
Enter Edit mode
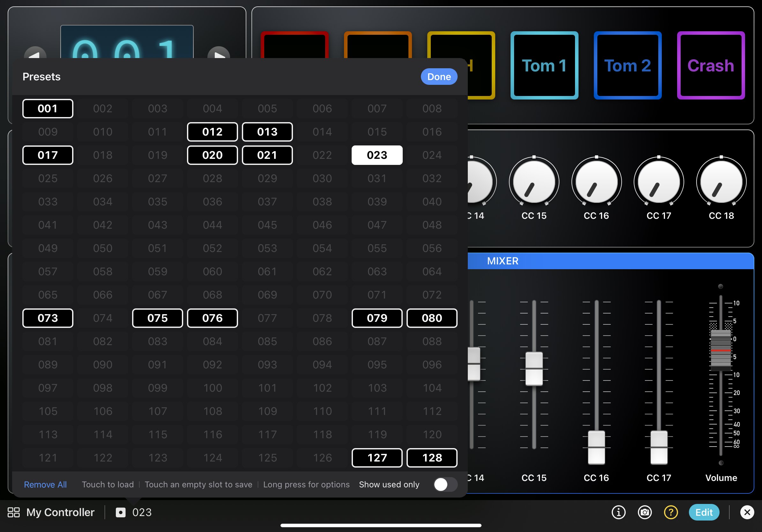704,513
